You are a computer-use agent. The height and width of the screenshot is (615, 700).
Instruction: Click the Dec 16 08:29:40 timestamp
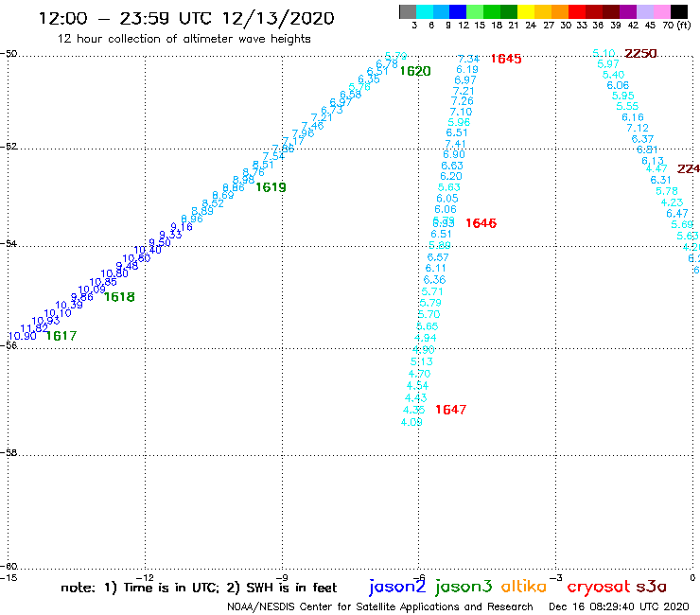[x=619, y=607]
